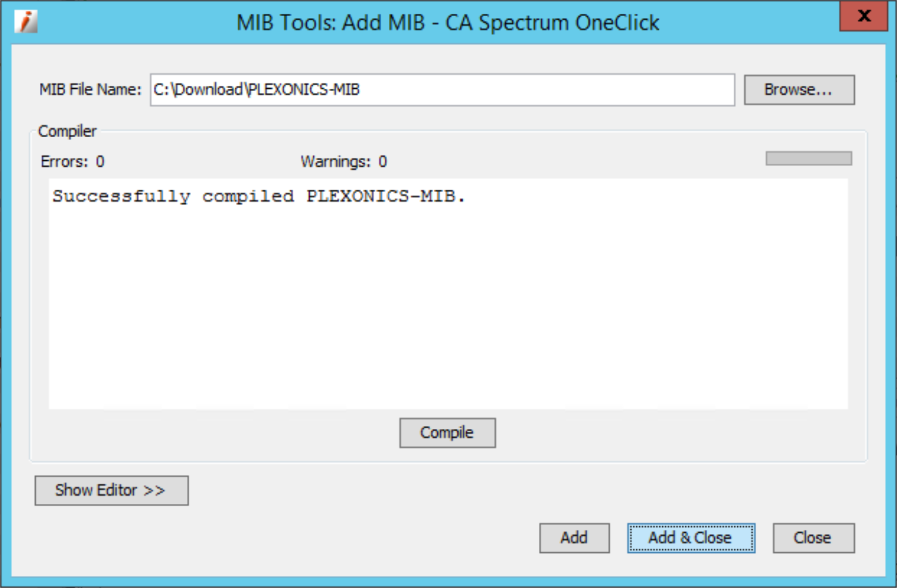The height and width of the screenshot is (588, 897).
Task: Close the dialog with the red X
Action: [x=863, y=16]
